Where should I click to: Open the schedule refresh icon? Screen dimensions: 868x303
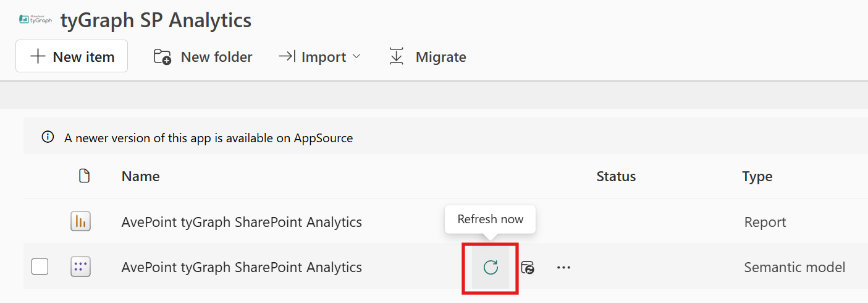pyautogui.click(x=527, y=268)
